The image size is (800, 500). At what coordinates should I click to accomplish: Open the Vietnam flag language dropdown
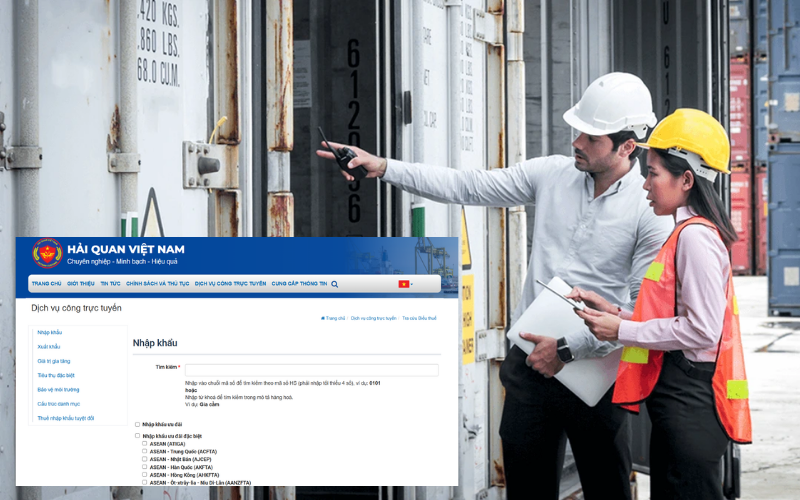coord(406,284)
